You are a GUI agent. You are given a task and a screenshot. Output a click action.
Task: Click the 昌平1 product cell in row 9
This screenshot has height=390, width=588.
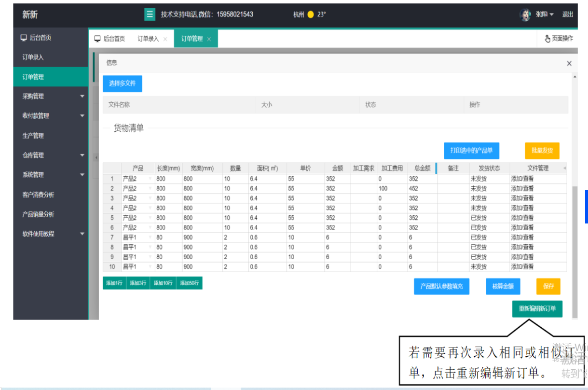138,257
